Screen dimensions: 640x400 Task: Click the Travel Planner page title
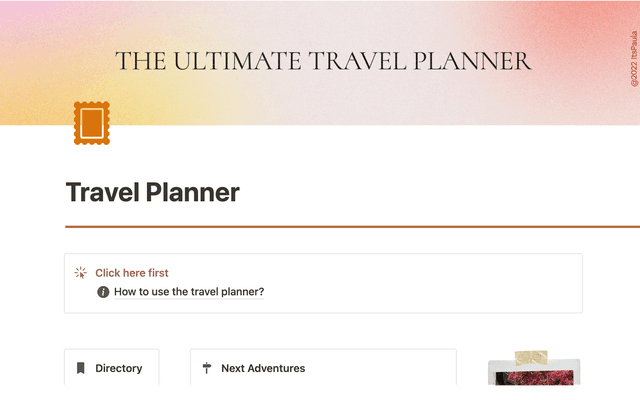153,192
